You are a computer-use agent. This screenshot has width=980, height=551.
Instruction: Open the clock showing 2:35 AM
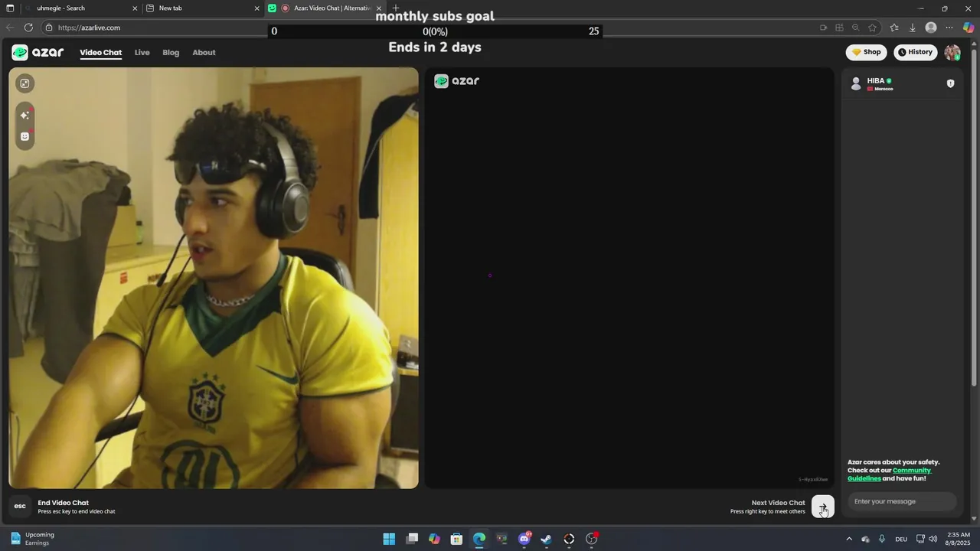click(x=958, y=539)
